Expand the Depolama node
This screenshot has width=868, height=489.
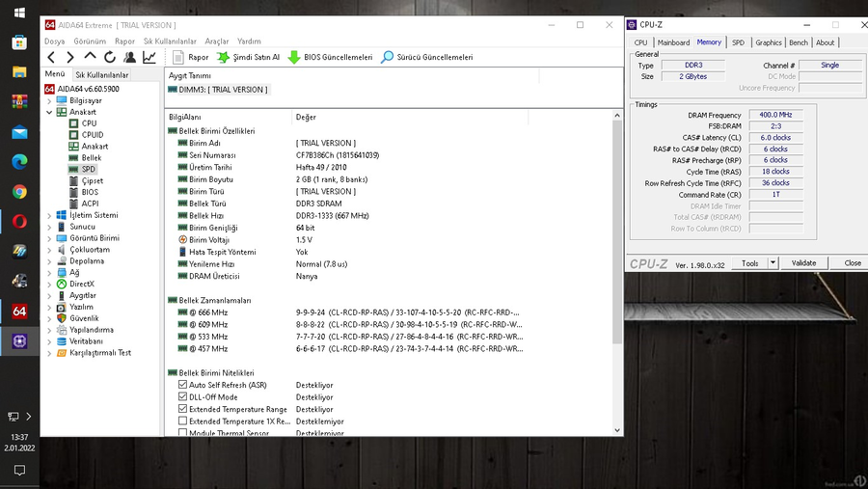pos(49,261)
